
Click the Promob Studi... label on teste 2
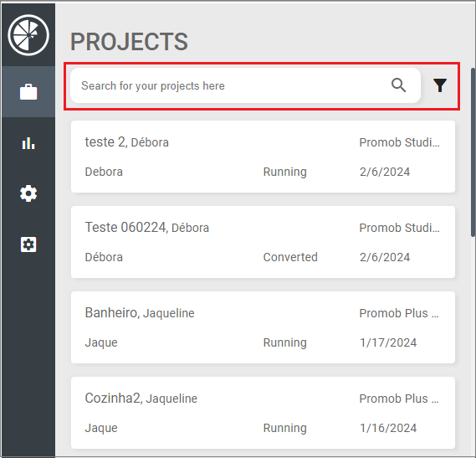click(x=400, y=142)
